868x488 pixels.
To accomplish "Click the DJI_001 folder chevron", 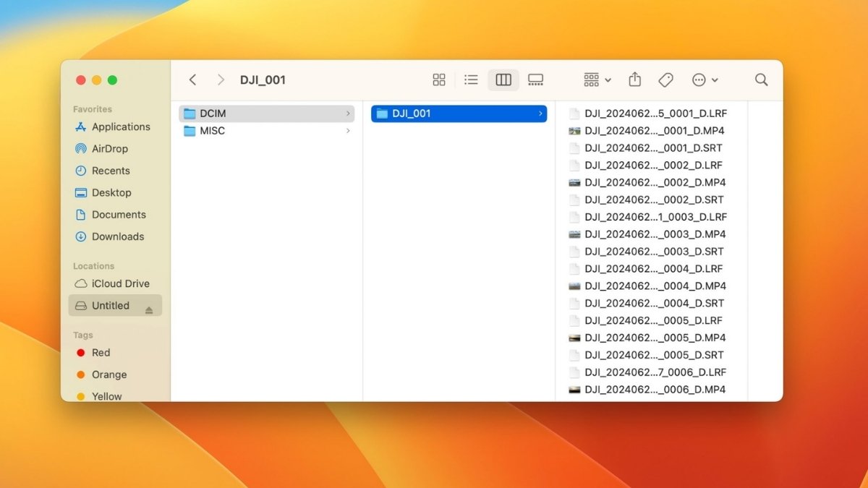I will click(540, 114).
